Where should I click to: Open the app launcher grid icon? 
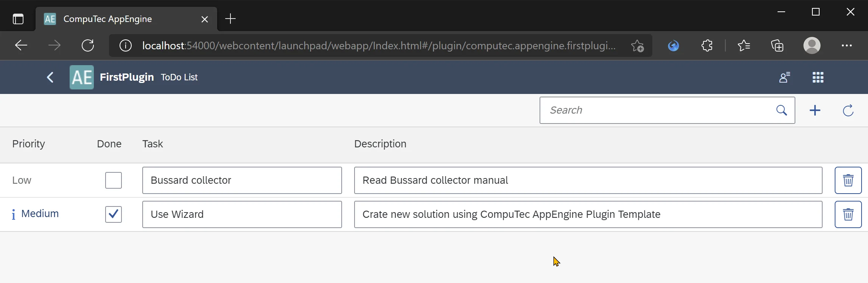(x=818, y=77)
